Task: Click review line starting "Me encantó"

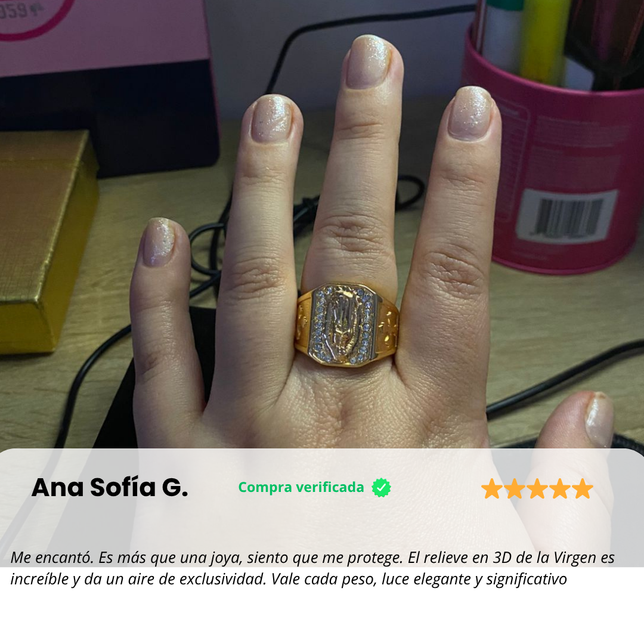Action: pyautogui.click(x=312, y=558)
